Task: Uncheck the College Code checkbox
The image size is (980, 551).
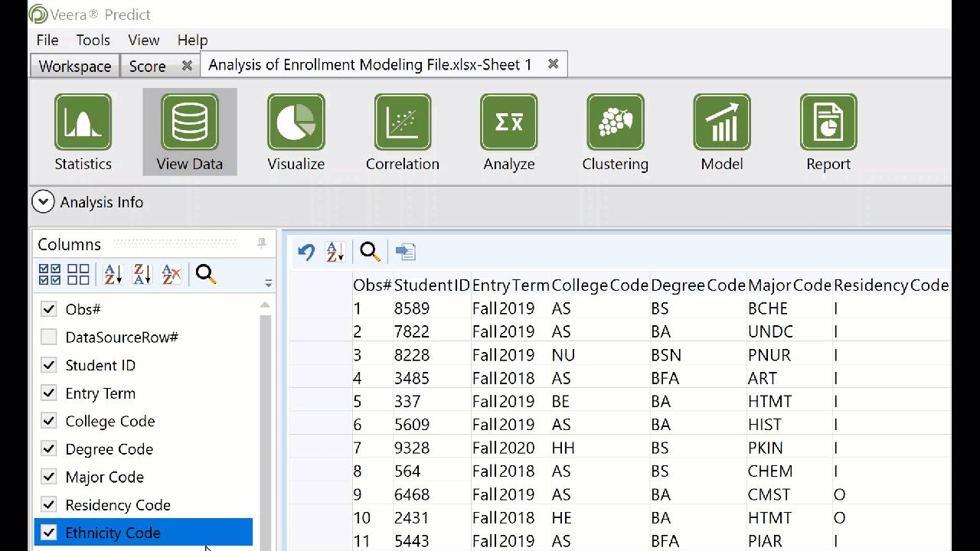Action: coord(49,421)
